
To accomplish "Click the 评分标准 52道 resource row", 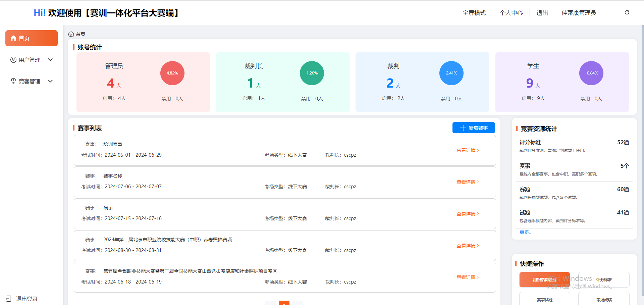I will 574,146.
